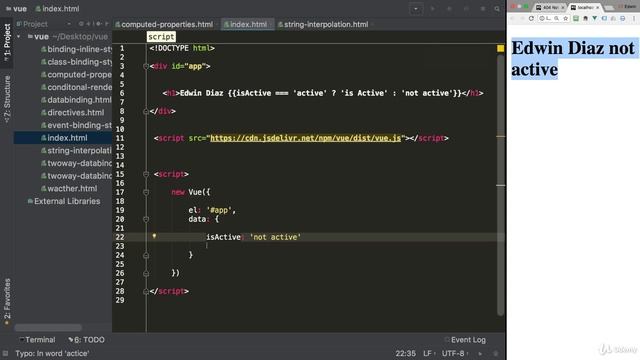
Task: Fold the closing div marker on line 8
Action: 146,111
